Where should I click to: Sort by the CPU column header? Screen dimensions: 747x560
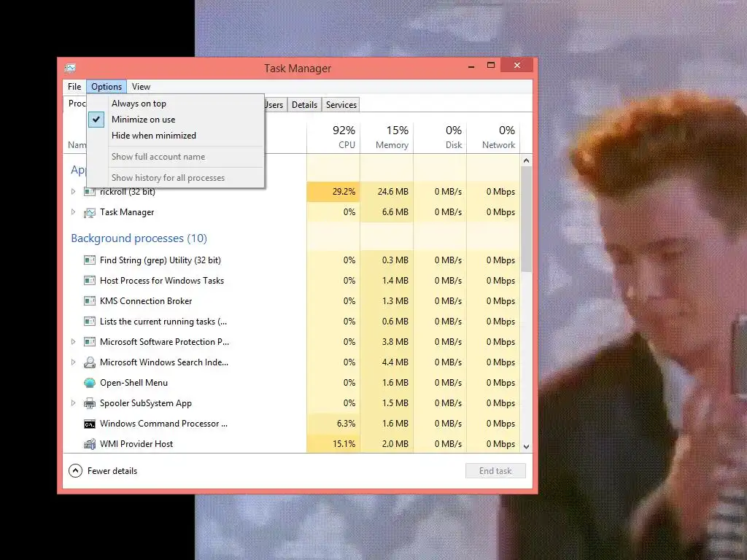[333, 136]
